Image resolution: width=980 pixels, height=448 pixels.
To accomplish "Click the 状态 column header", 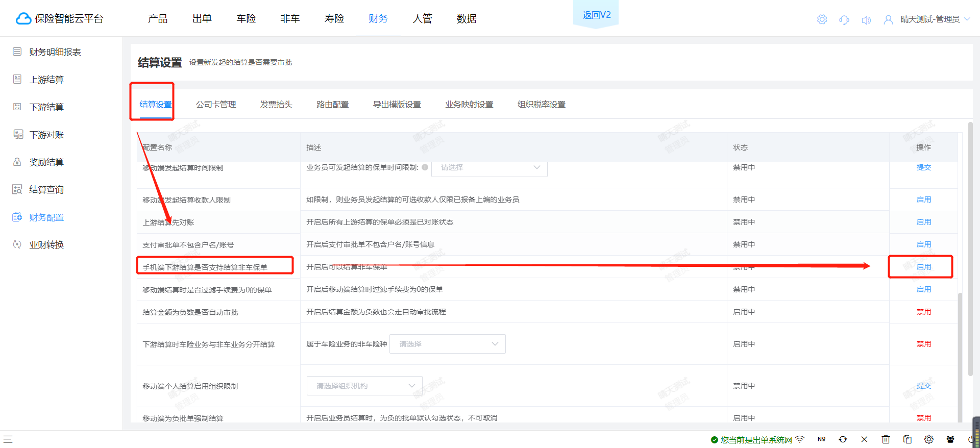I will pyautogui.click(x=741, y=147).
